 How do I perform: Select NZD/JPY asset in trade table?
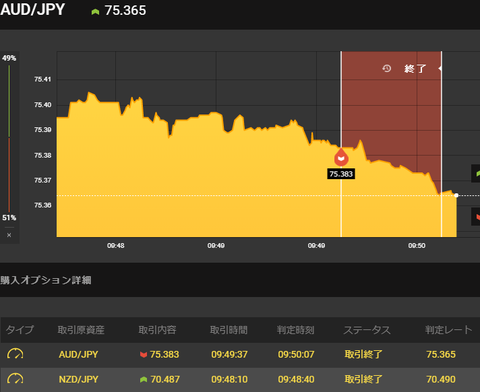coord(79,379)
